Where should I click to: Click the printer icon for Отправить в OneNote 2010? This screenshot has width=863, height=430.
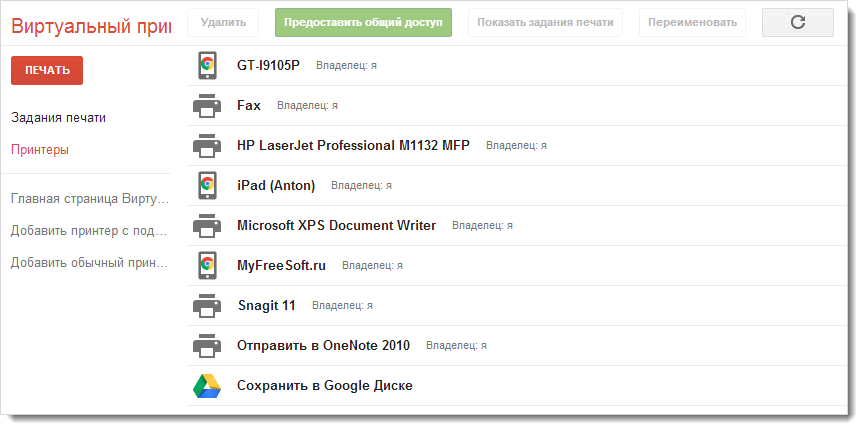(207, 346)
